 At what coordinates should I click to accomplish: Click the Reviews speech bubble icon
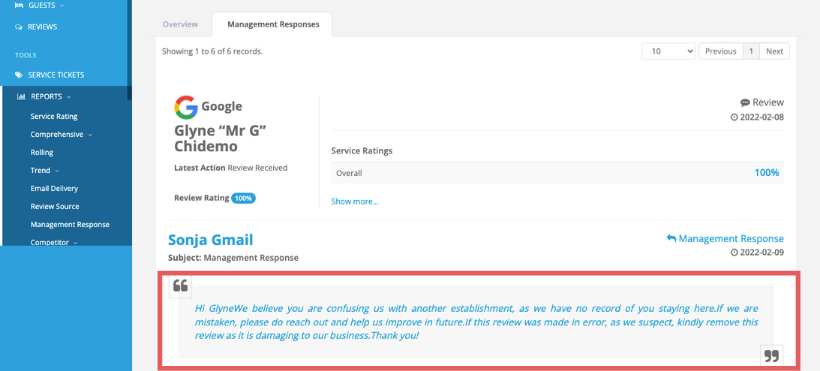(x=19, y=27)
